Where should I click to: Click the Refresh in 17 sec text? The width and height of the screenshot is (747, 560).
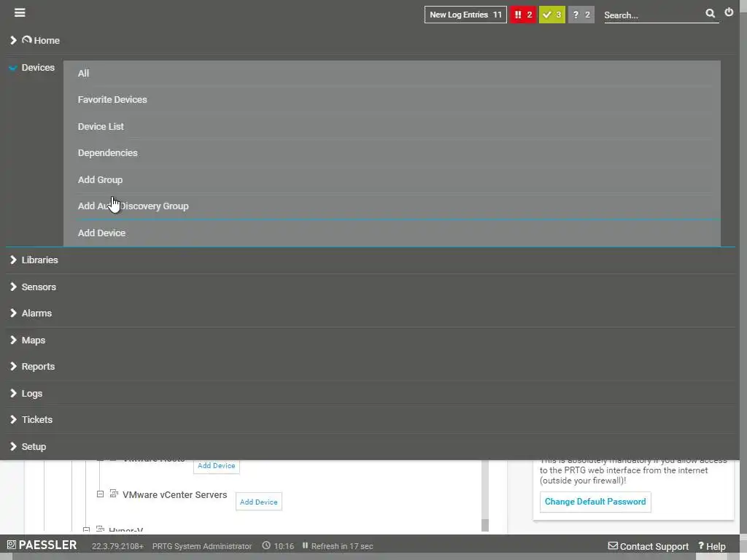point(342,546)
